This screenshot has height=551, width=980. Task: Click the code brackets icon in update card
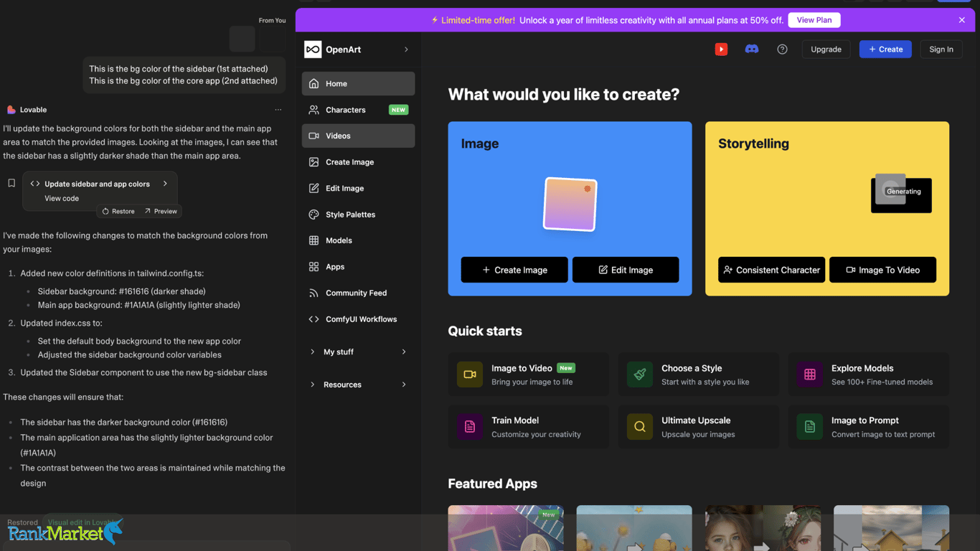tap(34, 184)
